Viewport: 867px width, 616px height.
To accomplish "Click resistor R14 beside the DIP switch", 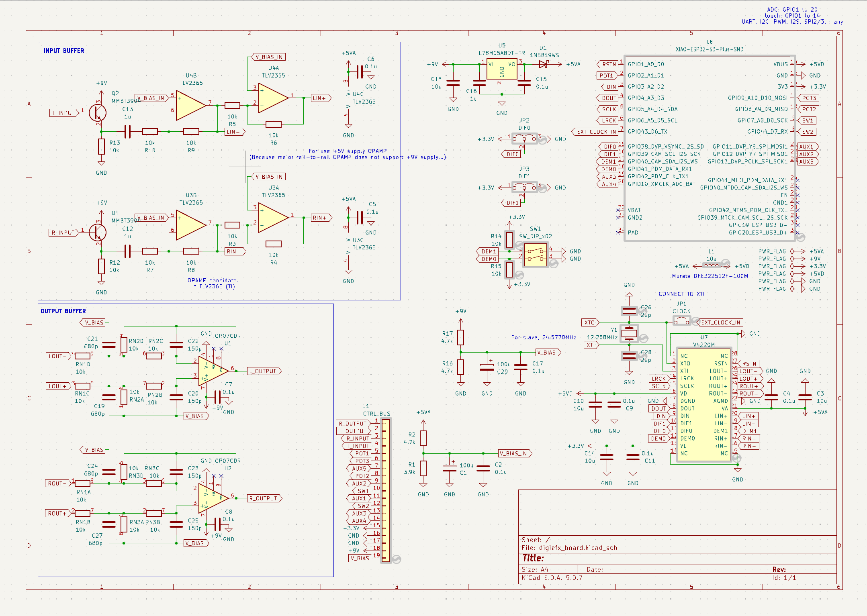I will pos(509,240).
